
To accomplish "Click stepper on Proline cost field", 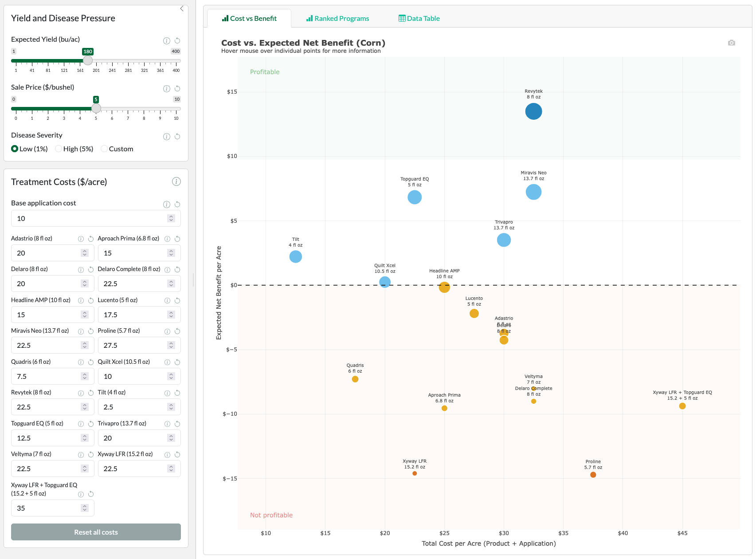I will tap(171, 346).
